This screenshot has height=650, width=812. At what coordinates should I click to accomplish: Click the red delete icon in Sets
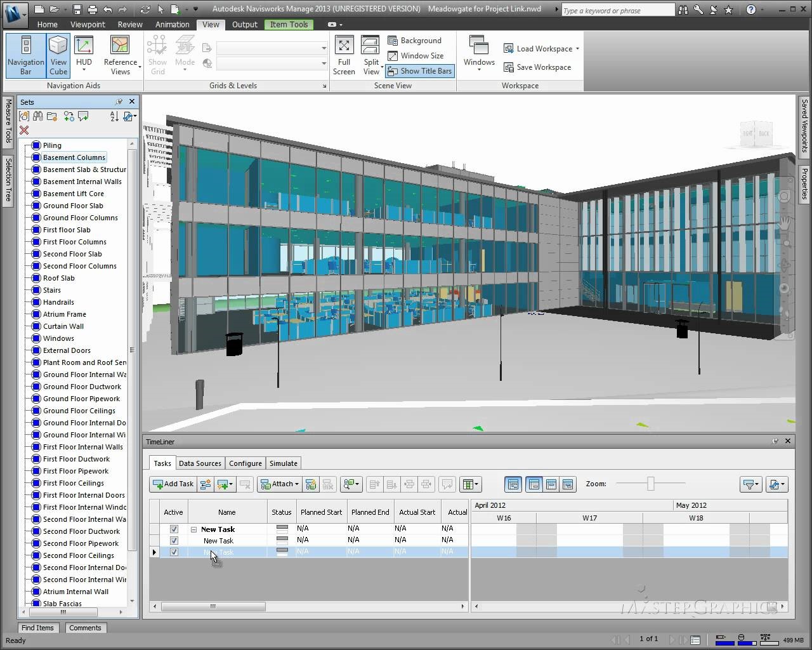click(x=24, y=130)
